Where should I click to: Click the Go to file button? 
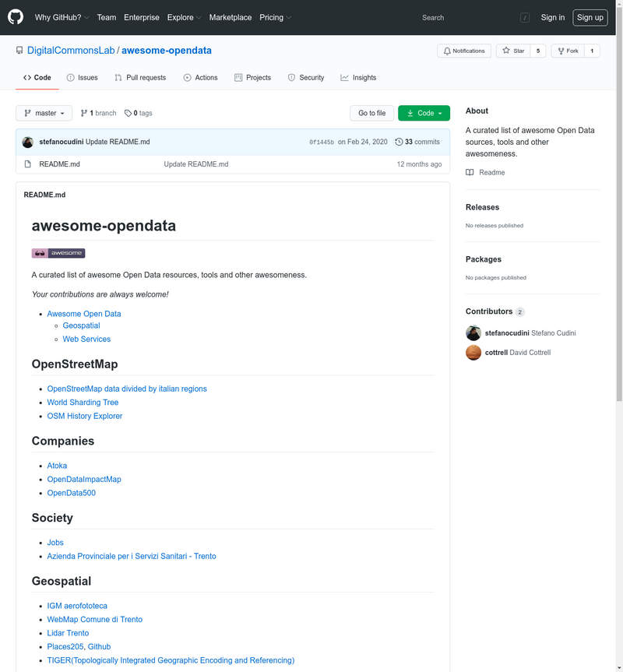[x=372, y=113]
